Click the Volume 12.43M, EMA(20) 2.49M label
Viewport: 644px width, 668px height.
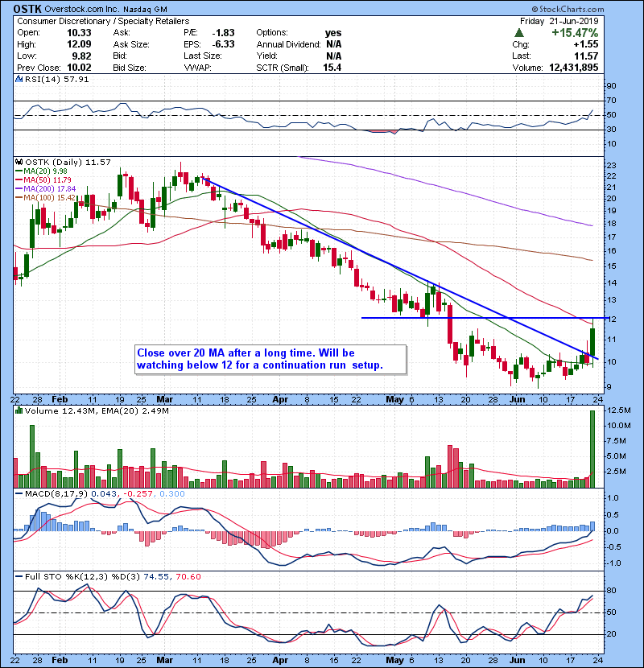point(97,411)
